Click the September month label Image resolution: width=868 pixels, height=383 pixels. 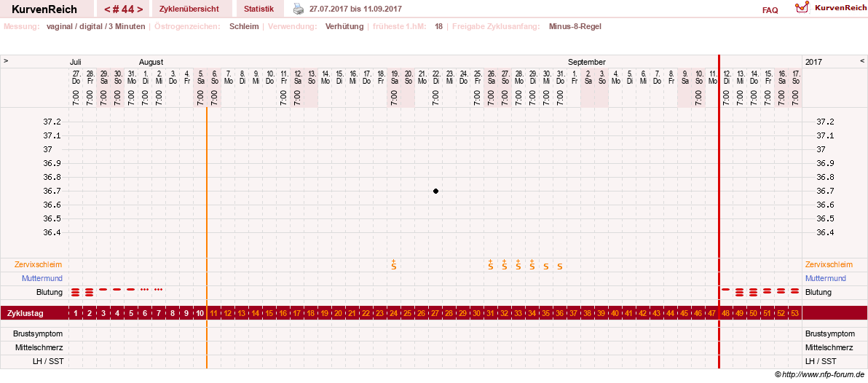[x=587, y=62]
